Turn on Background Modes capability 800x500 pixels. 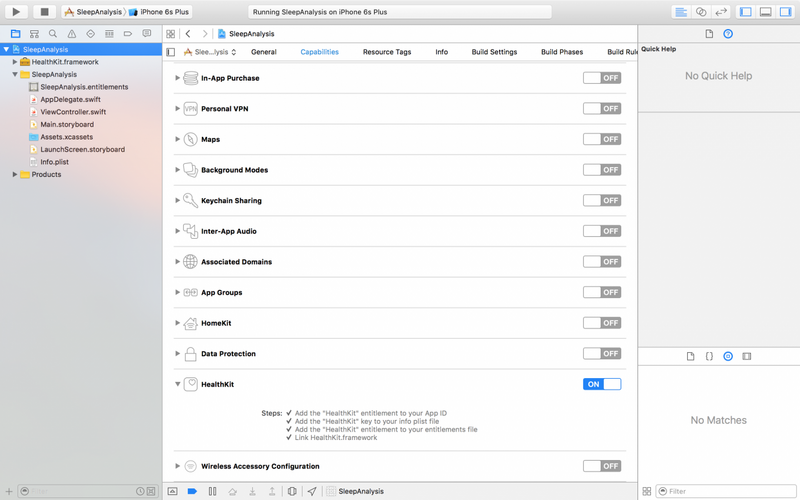click(602, 170)
